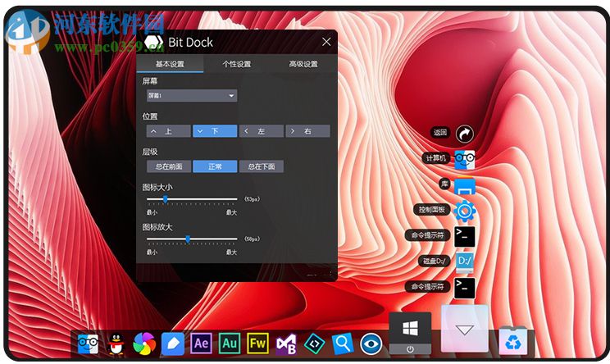Open the blue eye viewer icon in the dock
The height and width of the screenshot is (364, 610).
[x=371, y=344]
